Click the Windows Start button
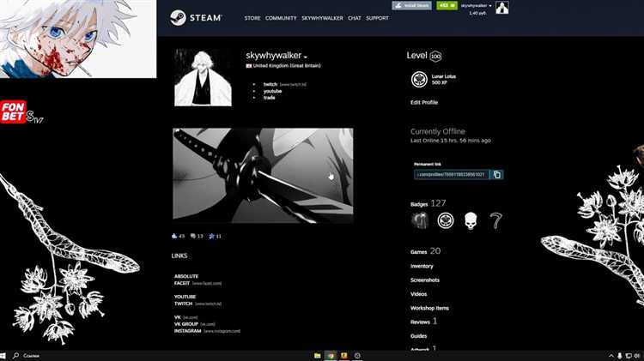The height and width of the screenshot is (361, 644). (5, 355)
